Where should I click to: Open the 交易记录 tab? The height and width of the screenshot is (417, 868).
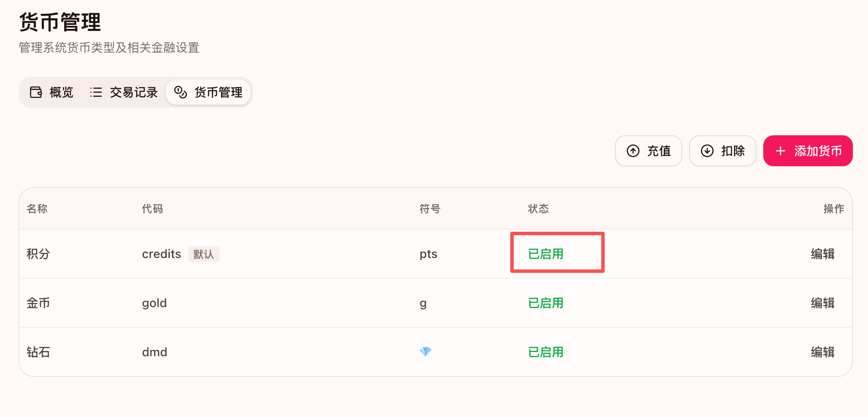pos(124,92)
